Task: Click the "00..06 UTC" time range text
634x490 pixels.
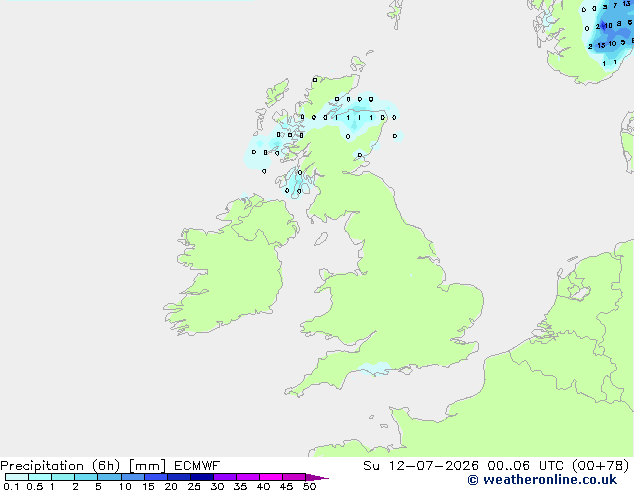Action: click(526, 466)
